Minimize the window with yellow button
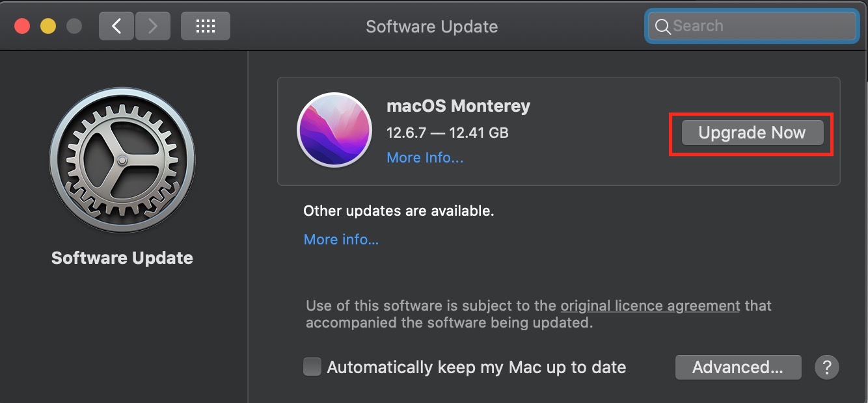868x403 pixels. [x=48, y=26]
